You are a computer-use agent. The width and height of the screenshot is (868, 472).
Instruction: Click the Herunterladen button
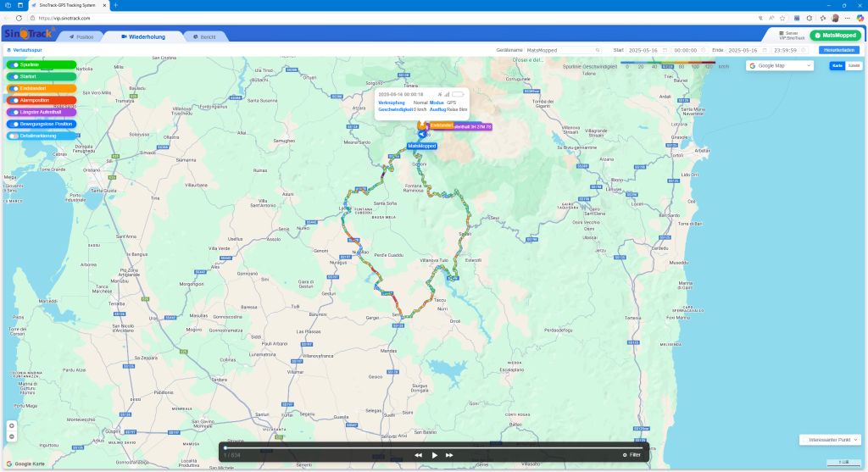pyautogui.click(x=838, y=50)
